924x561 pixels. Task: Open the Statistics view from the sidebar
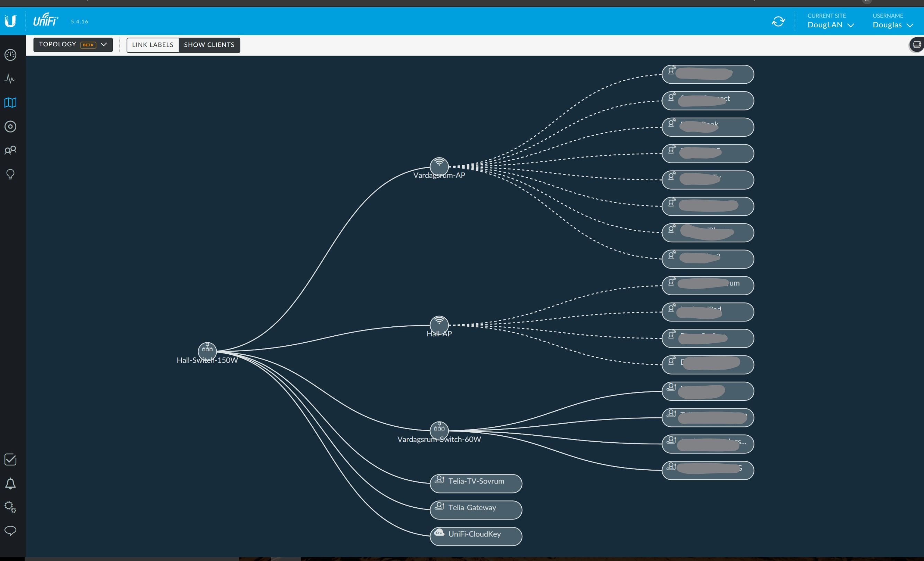[10, 79]
